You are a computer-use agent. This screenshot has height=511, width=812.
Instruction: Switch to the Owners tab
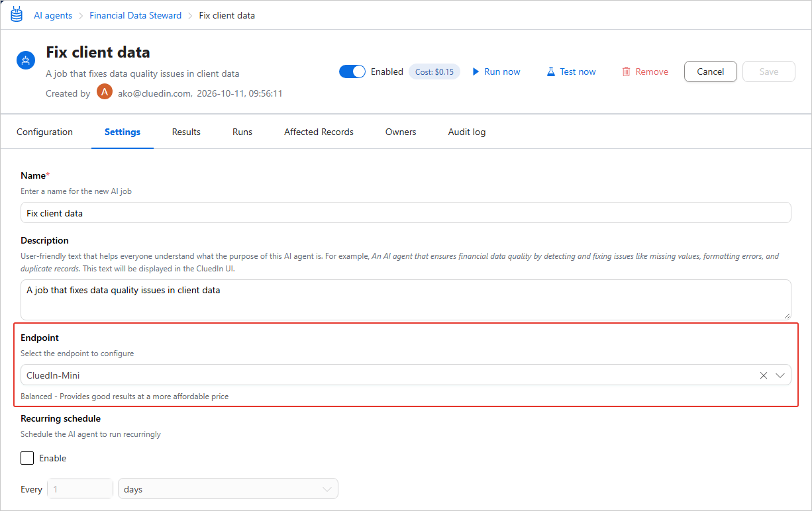click(x=401, y=132)
